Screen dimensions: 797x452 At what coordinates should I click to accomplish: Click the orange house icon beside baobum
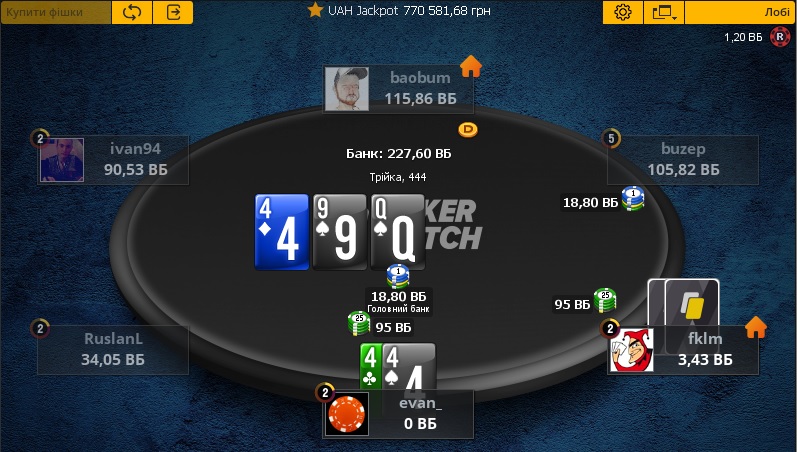(471, 66)
